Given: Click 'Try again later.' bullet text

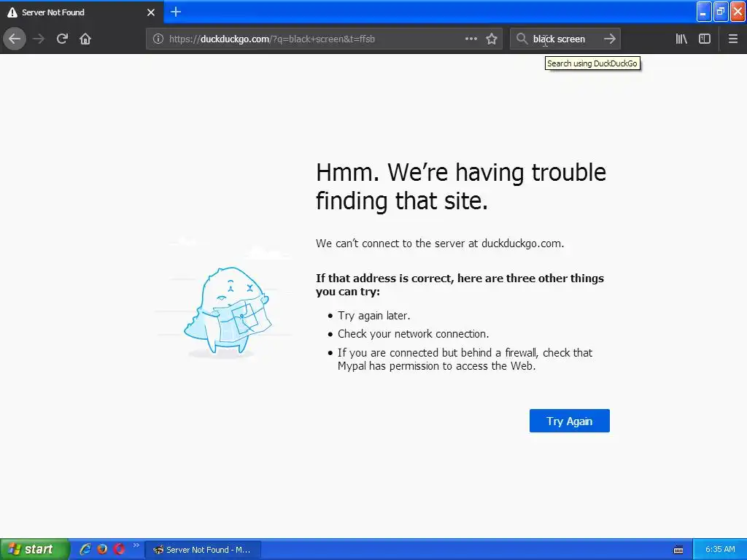Looking at the screenshot, I should 373,316.
